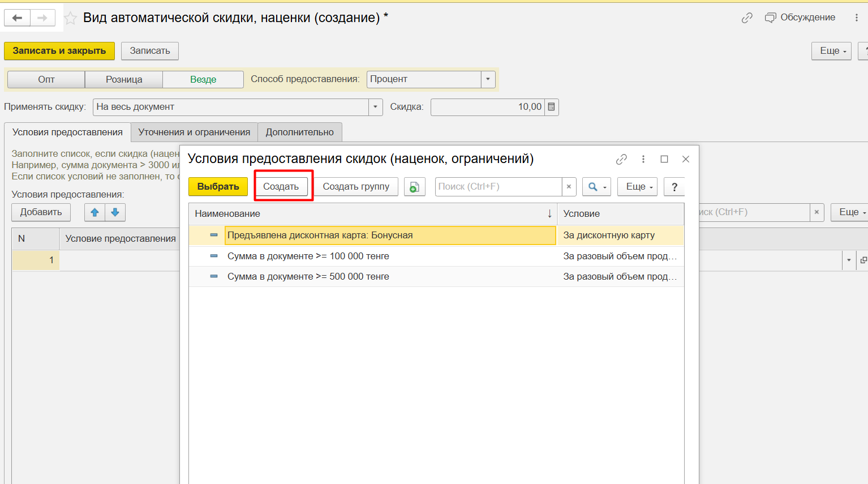
Task: Move condition row down with blue arrow
Action: (x=115, y=212)
